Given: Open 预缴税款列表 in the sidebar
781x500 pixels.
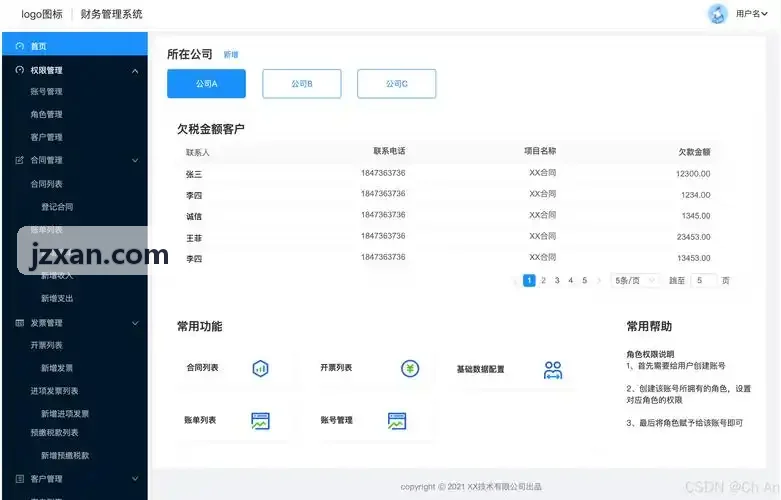Looking at the screenshot, I should [54, 433].
